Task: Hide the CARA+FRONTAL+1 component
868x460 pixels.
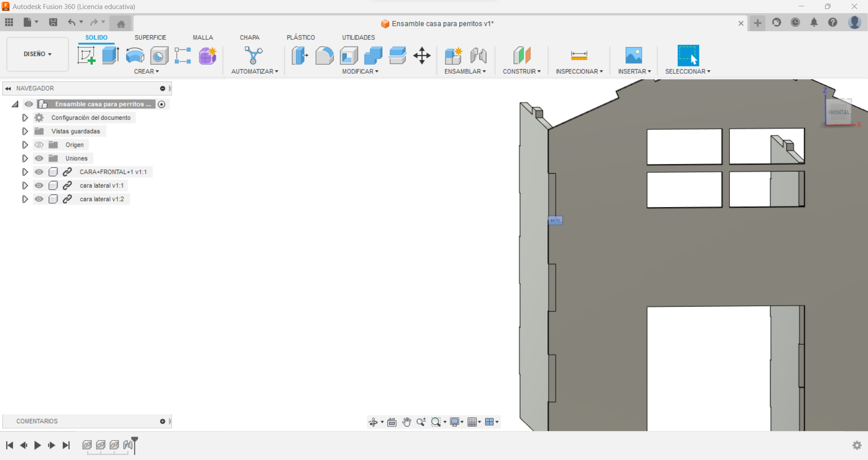Action: tap(39, 172)
